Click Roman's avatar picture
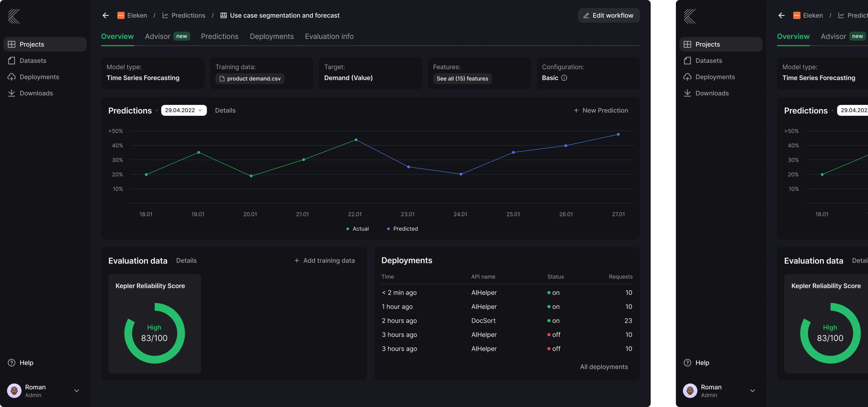Screen dimensions: 868x407 point(14,391)
